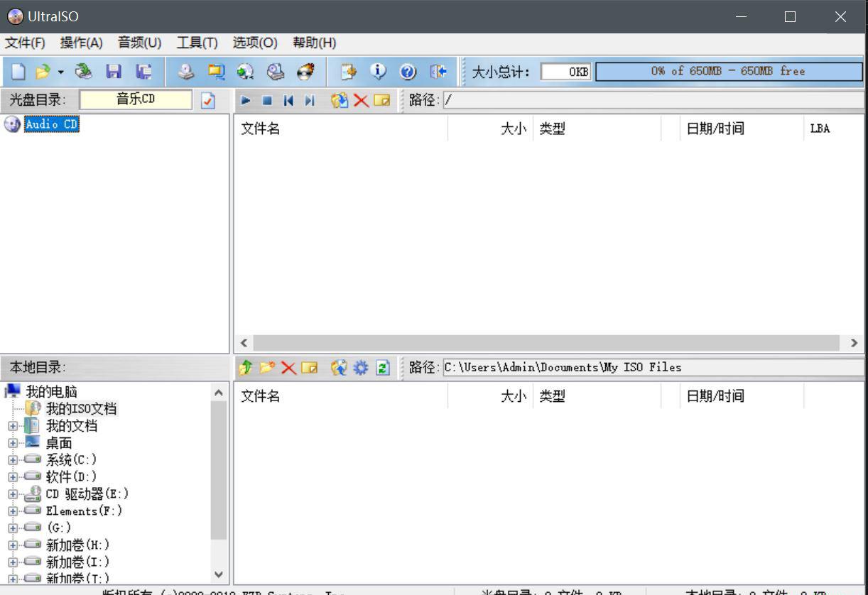Click New folder icon in image toolbar
868x595 pixels.
(382, 100)
